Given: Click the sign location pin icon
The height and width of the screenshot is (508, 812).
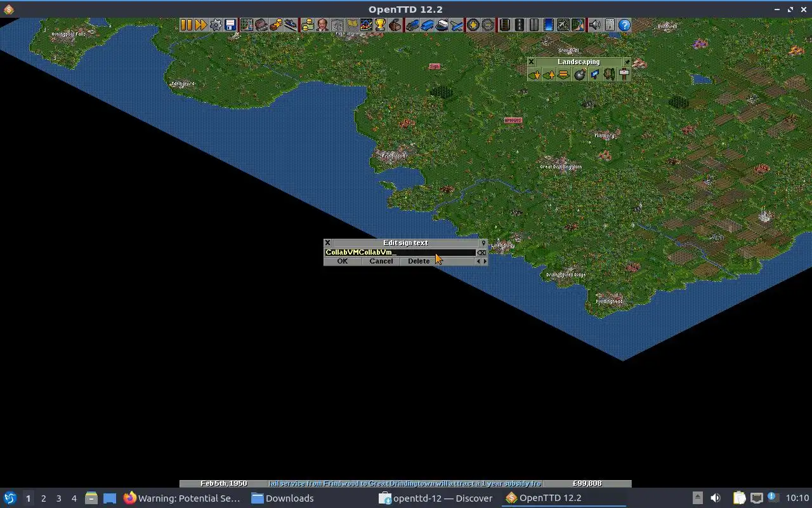Looking at the screenshot, I should click(483, 243).
